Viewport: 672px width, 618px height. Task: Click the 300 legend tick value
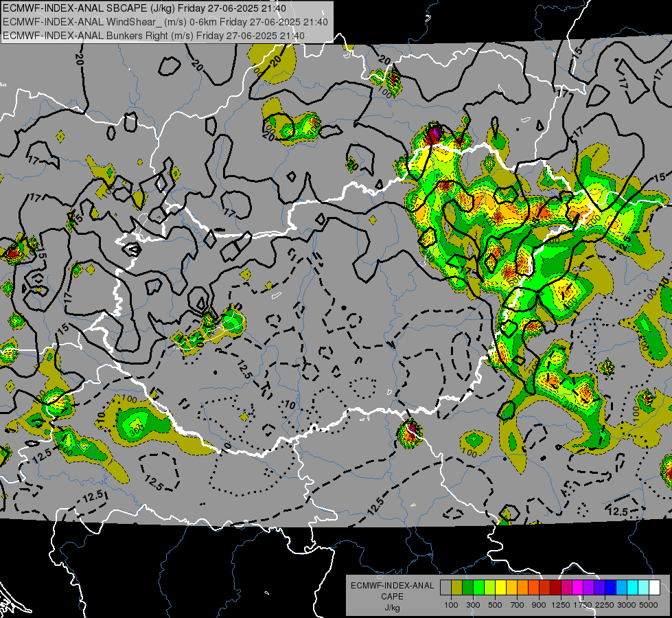(x=473, y=605)
